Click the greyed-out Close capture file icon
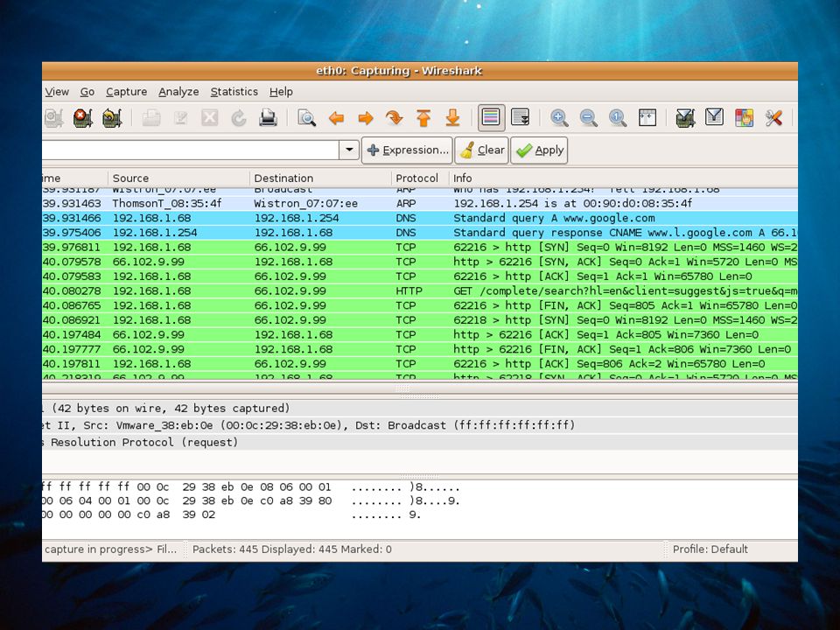Image resolution: width=840 pixels, height=630 pixels. pos(209,118)
